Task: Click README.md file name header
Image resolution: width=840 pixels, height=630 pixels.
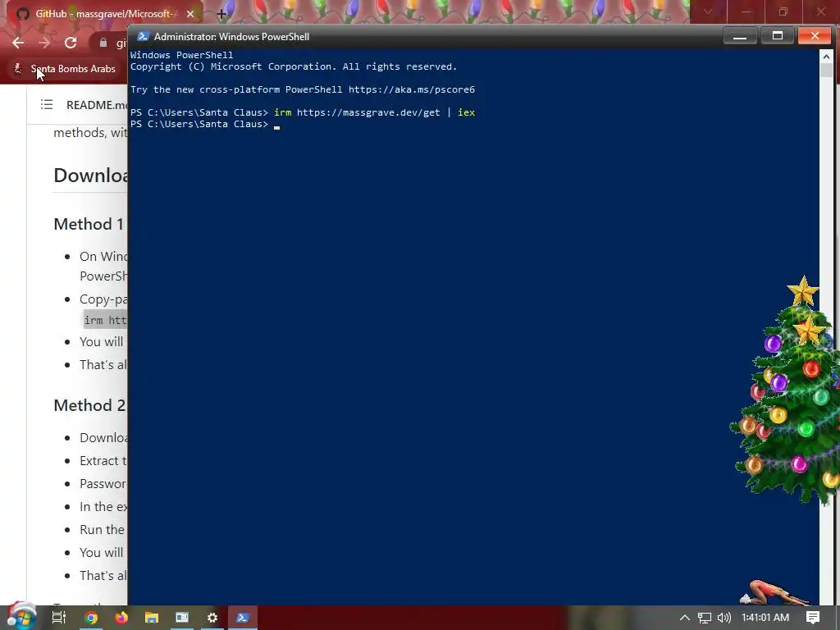Action: [97, 105]
